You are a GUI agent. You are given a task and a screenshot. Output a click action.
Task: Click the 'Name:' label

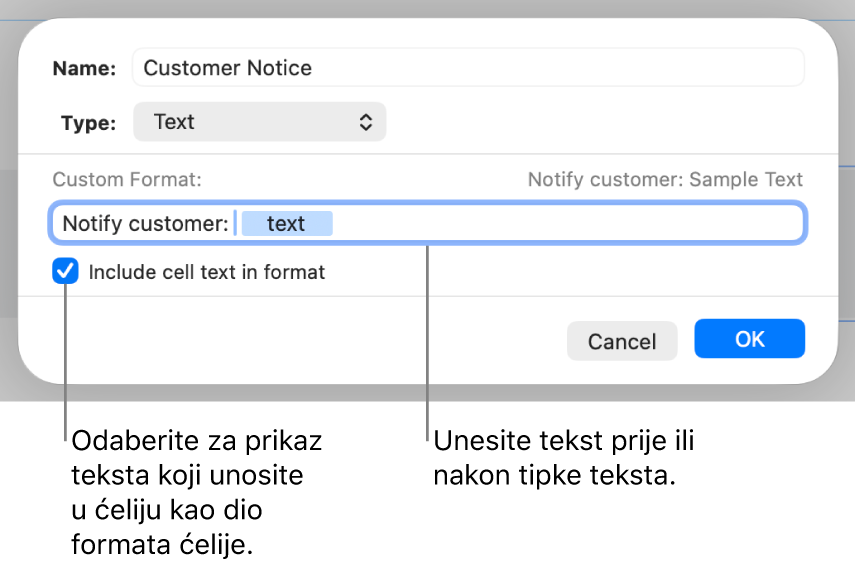[84, 68]
